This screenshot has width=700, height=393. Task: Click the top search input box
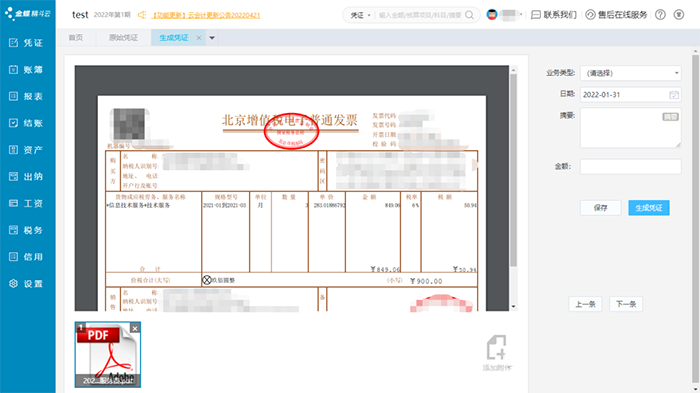(x=420, y=15)
